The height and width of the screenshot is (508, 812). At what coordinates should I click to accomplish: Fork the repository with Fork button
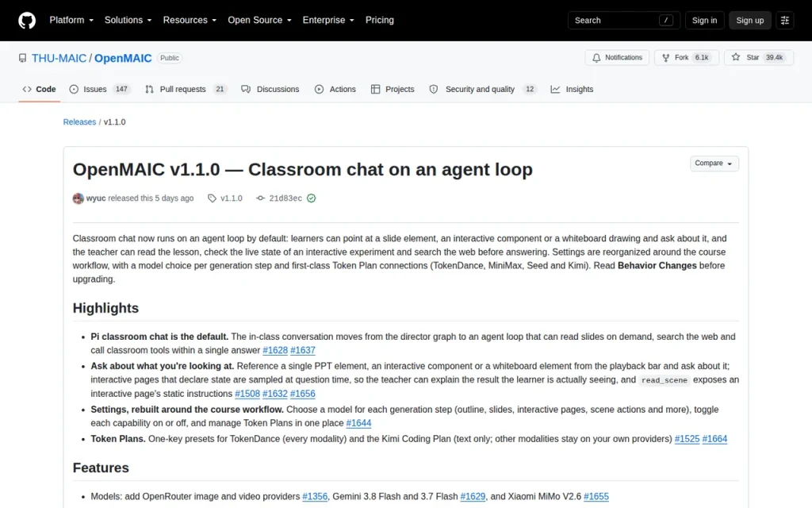pyautogui.click(x=687, y=57)
